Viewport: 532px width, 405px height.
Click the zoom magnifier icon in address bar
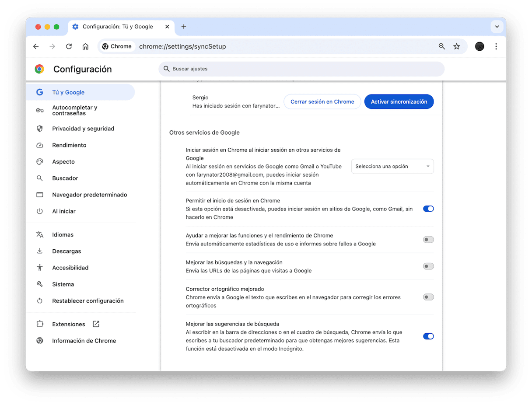441,46
